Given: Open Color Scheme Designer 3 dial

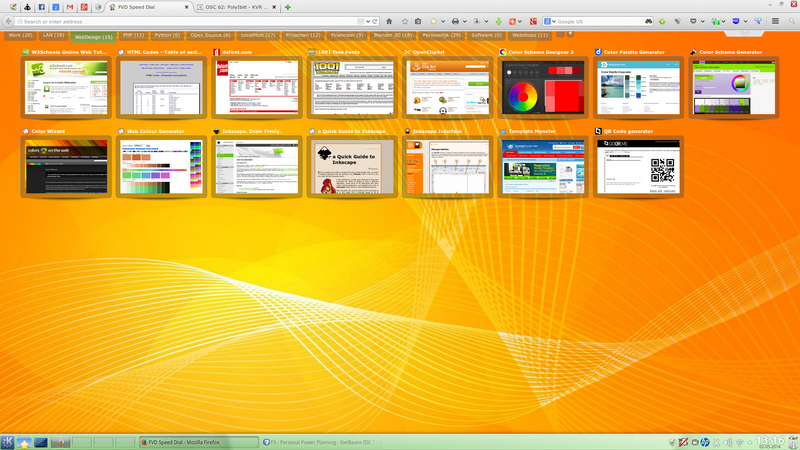Looking at the screenshot, I should (543, 87).
